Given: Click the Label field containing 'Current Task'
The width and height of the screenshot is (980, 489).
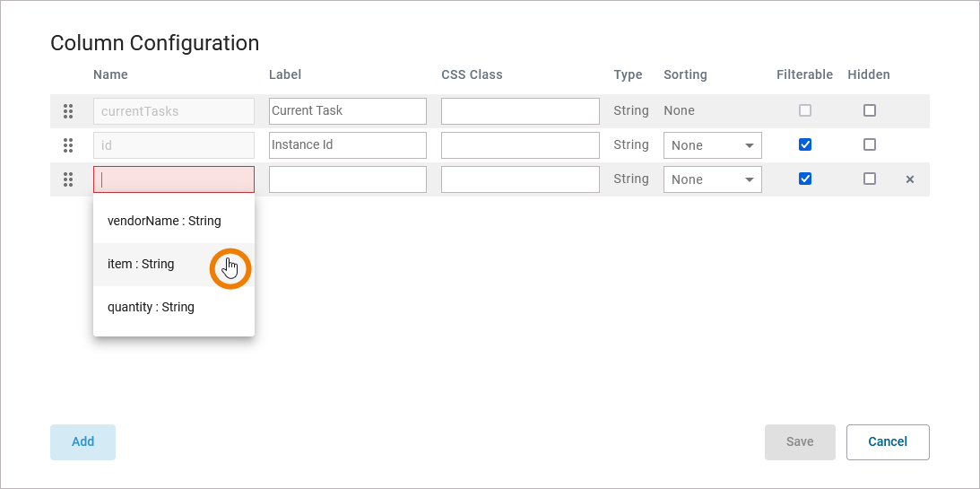Looking at the screenshot, I should coord(348,111).
